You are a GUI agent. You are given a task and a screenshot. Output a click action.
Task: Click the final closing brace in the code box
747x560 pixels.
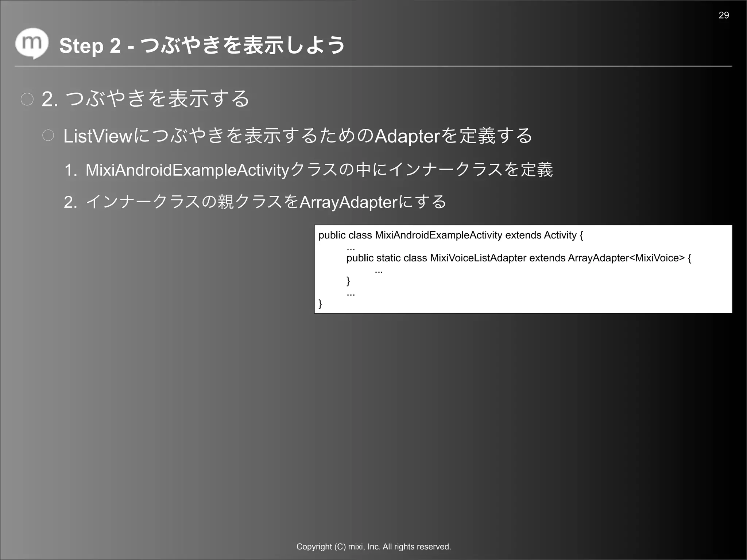320,303
